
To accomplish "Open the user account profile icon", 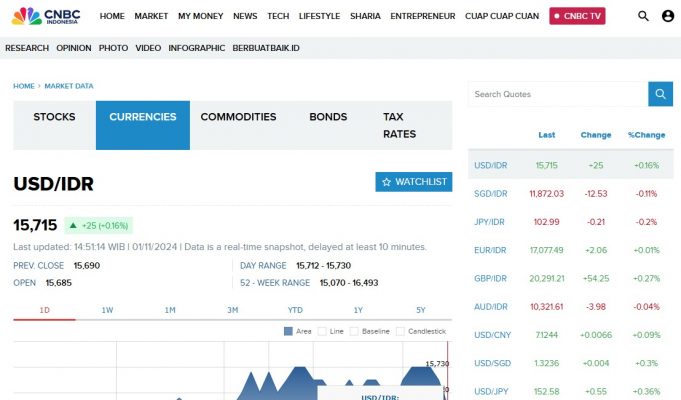I will pos(667,16).
